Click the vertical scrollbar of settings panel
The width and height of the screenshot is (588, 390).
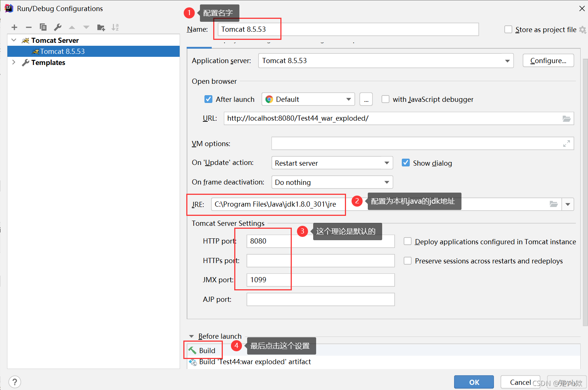(585, 192)
